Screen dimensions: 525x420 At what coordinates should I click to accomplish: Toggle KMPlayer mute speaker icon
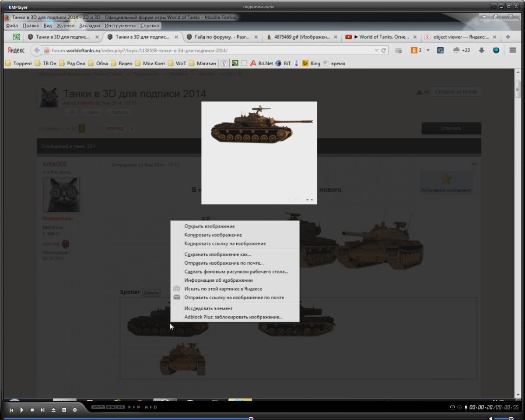click(x=490, y=418)
